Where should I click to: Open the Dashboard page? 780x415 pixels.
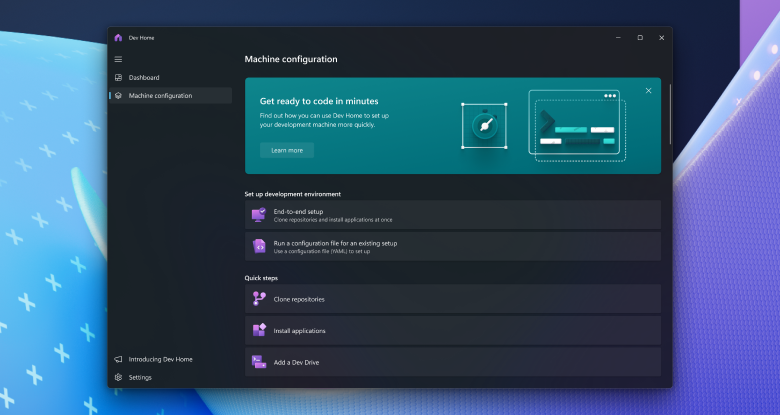[x=144, y=78]
